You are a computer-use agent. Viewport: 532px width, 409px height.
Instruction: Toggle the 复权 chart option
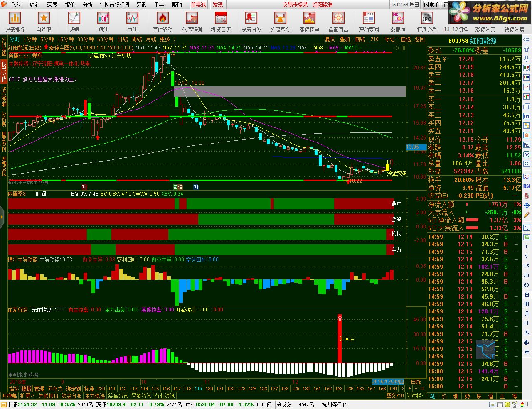(x=330, y=39)
